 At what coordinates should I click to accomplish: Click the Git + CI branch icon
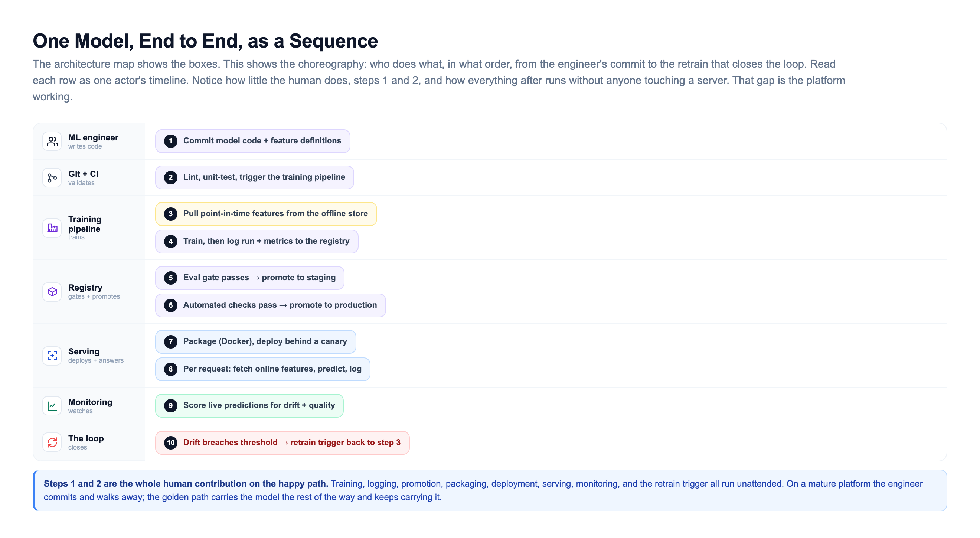pyautogui.click(x=52, y=178)
